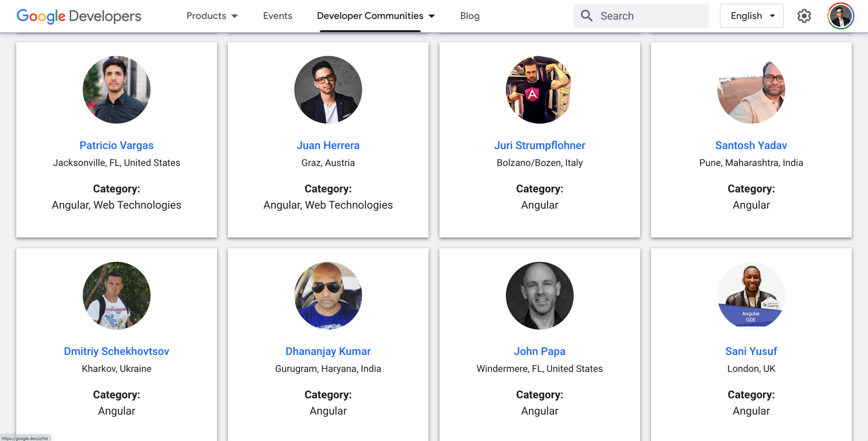Click Sani Yusuf's Angular GDE photo
Screen dimensions: 868x441
coord(751,295)
